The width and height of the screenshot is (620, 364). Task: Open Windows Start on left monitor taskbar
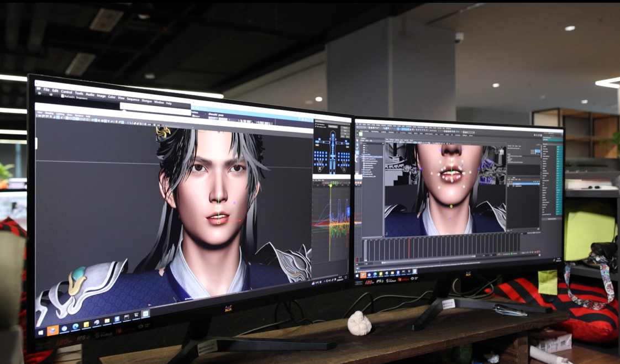coord(40,333)
